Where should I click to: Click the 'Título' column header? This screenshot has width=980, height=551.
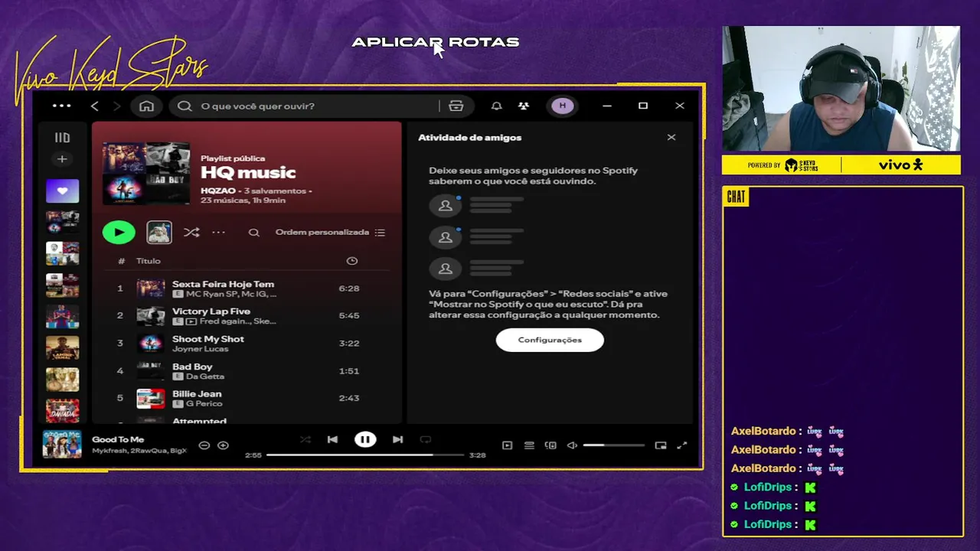[x=149, y=261]
